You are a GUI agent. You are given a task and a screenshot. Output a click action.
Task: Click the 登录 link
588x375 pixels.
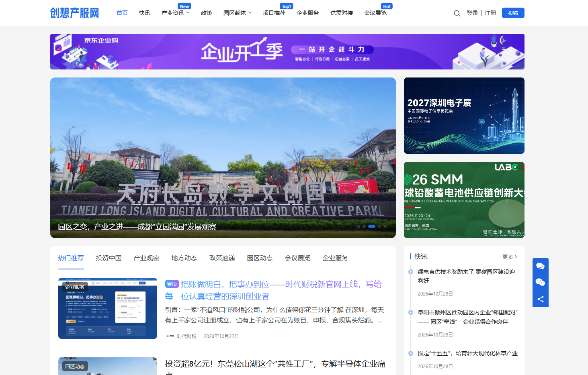472,13
